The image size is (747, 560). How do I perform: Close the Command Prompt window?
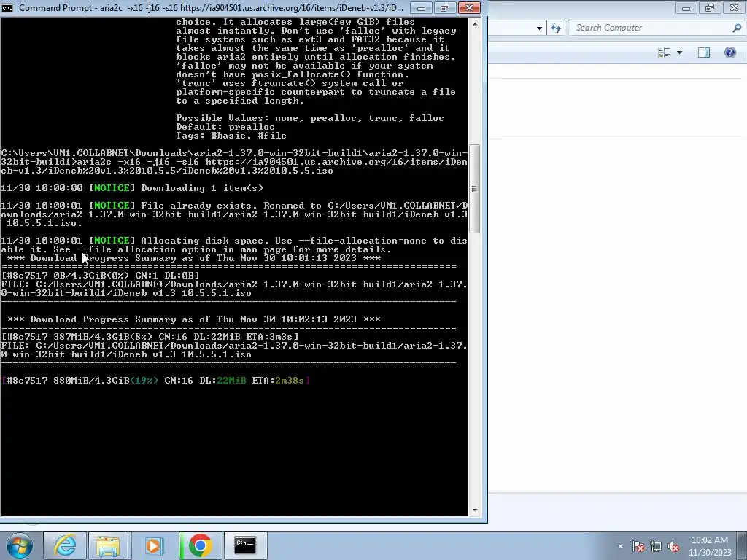(469, 7)
